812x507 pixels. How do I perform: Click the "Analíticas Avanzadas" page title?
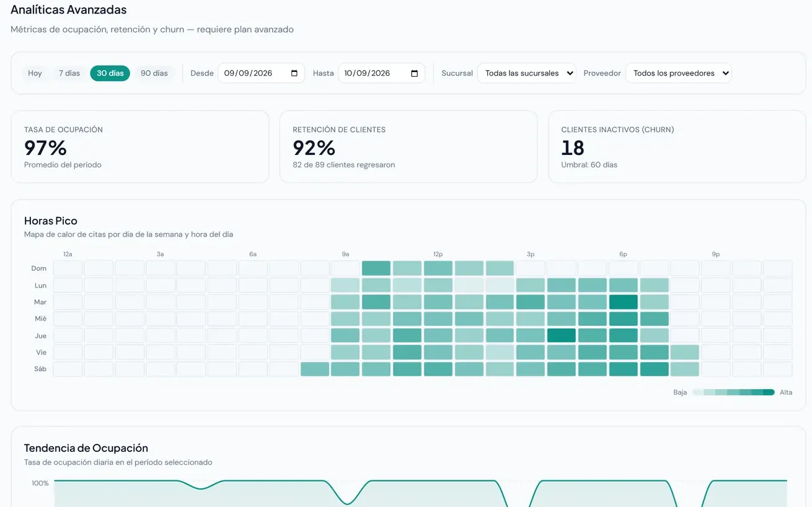point(69,10)
